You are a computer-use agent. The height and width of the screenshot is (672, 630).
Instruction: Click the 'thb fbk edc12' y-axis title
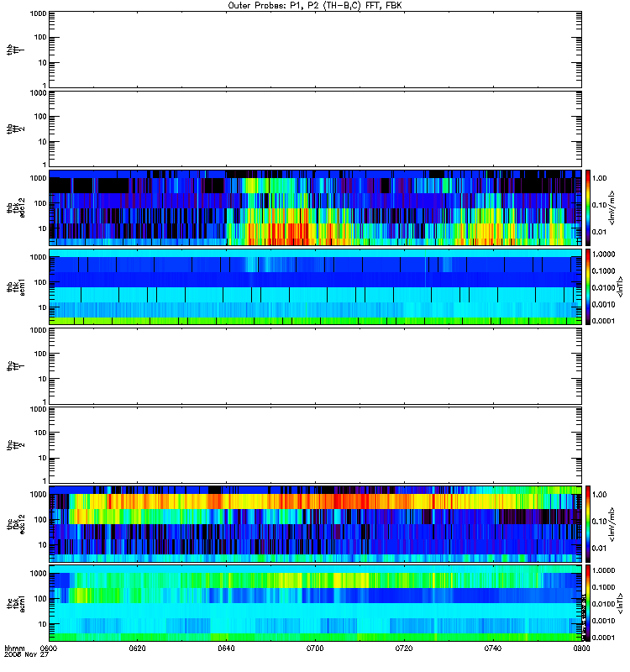pos(16,207)
